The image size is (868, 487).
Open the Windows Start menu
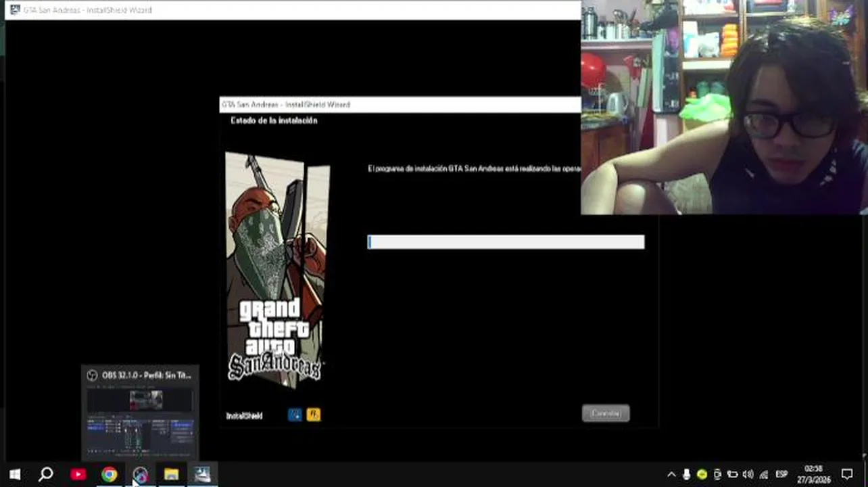[15, 474]
